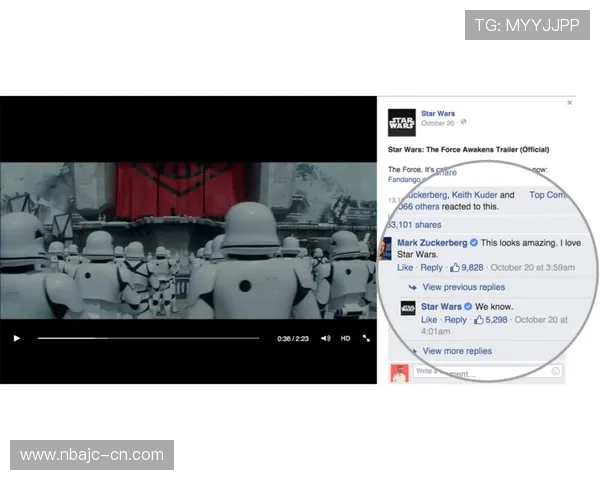600x480 pixels.
Task: Open emoji picker in the comment box
Action: pyautogui.click(x=555, y=372)
